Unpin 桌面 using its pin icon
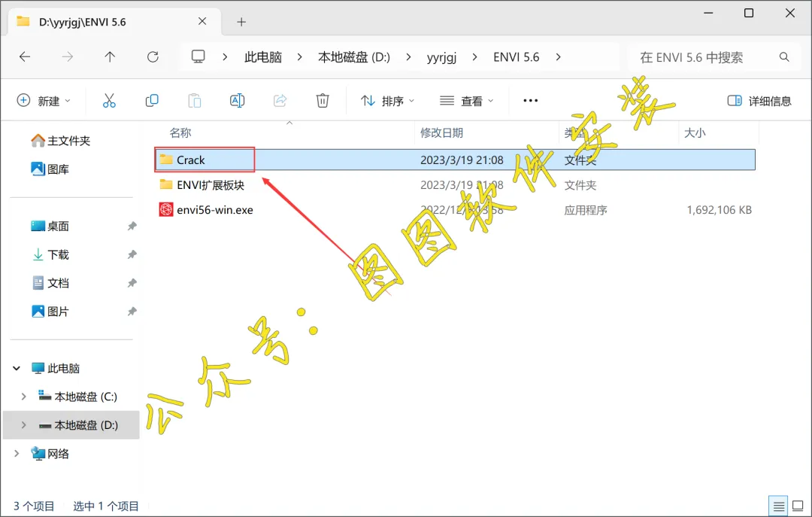812x517 pixels. coord(132,226)
